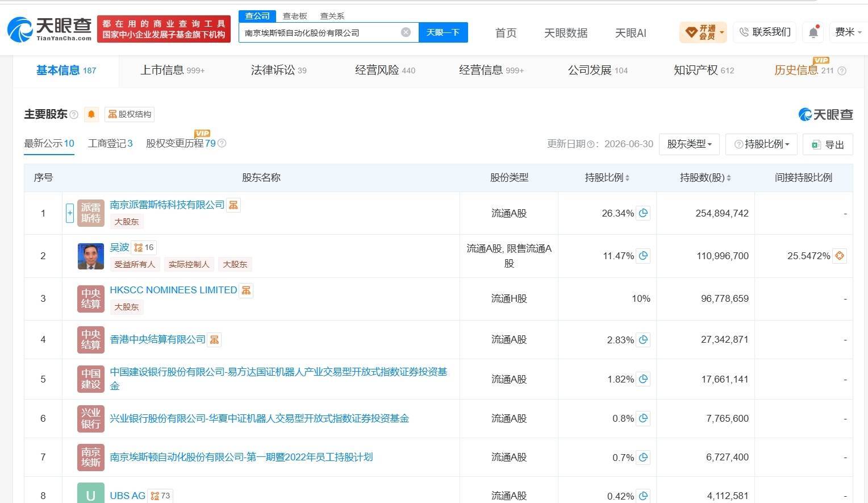Click the VIP diamond membership icon
The image size is (868, 503).
click(x=691, y=32)
